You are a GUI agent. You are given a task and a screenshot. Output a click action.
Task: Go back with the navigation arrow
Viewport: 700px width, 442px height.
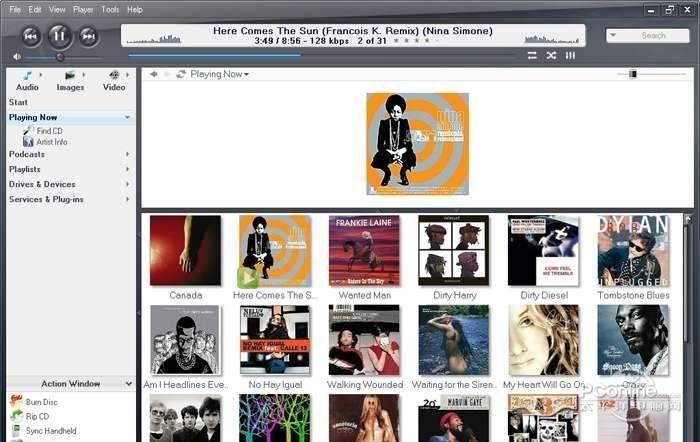(154, 74)
